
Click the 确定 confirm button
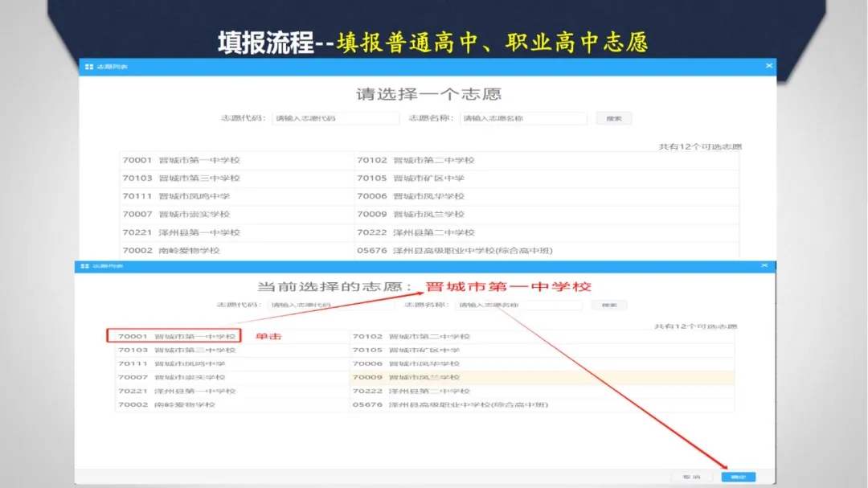(738, 477)
